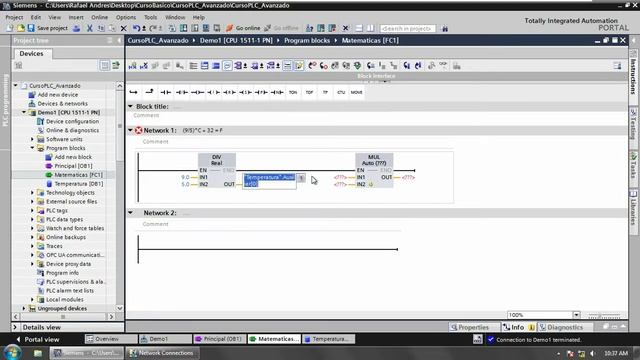Image resolution: width=640 pixels, height=360 pixels.
Task: Open the Options menu
Action: [x=126, y=17]
